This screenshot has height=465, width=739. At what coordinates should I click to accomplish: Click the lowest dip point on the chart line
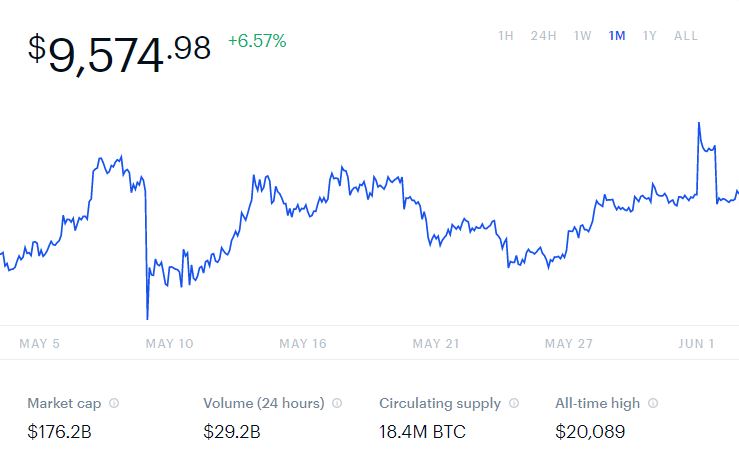click(x=147, y=318)
